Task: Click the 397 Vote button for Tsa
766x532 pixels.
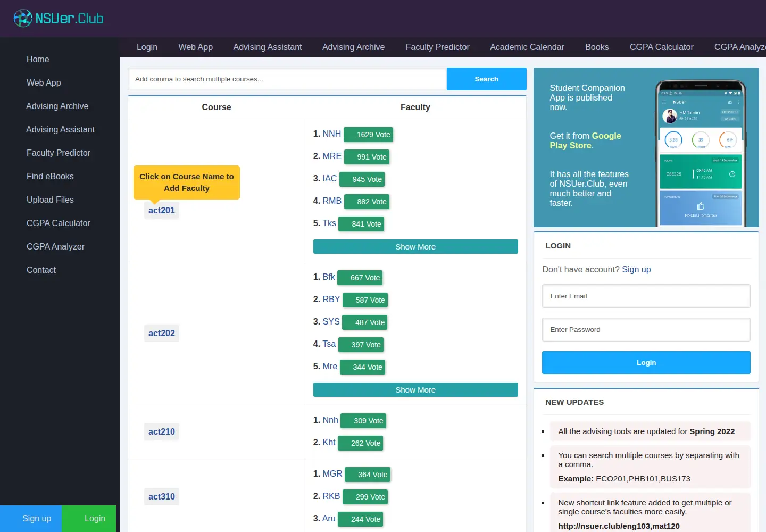Action: point(361,345)
